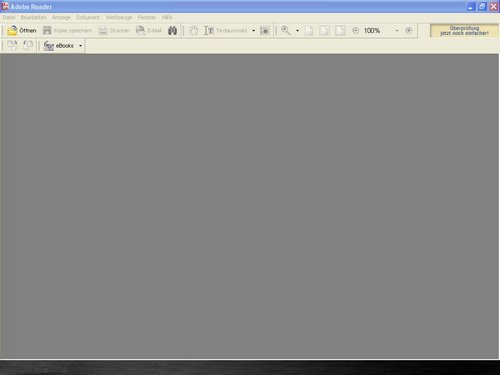Click the Kopie speichern disk icon
Screen dimensions: 500x375
point(47,30)
